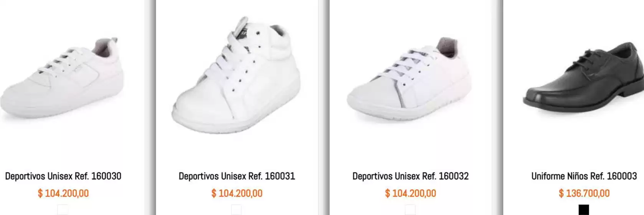The width and height of the screenshot is (644, 215).
Task: Select the white color swatch for Ref. 160032
Action: tap(410, 210)
